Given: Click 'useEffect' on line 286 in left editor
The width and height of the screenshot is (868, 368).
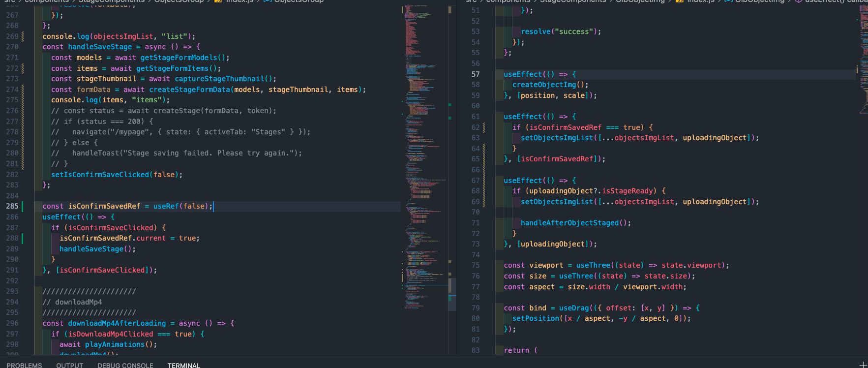Looking at the screenshot, I should click(x=61, y=217).
